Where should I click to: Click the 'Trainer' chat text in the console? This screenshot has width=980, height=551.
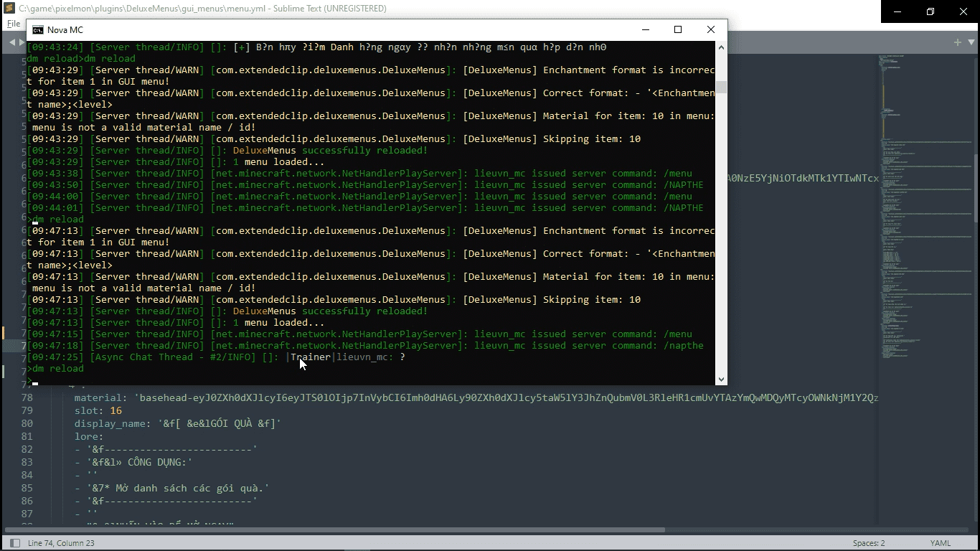(x=311, y=357)
